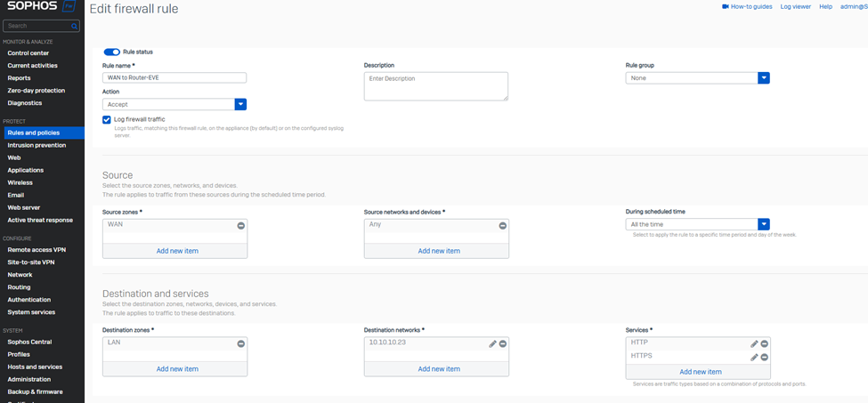Click the search magnifier icon in sidebar
This screenshot has height=403, width=868.
click(74, 27)
